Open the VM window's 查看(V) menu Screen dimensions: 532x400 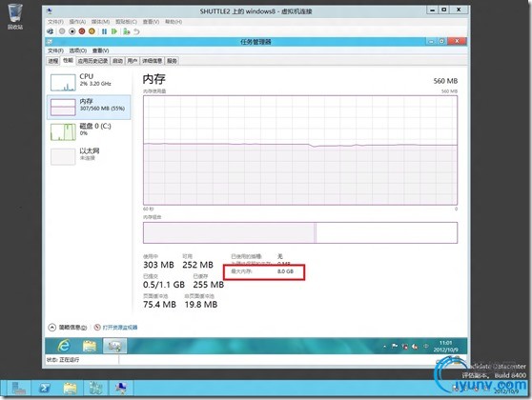pyautogui.click(x=151, y=22)
